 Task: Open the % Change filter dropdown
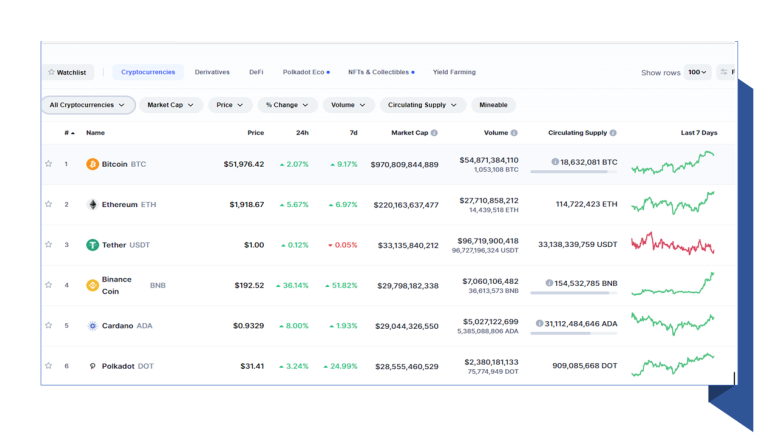click(x=287, y=105)
